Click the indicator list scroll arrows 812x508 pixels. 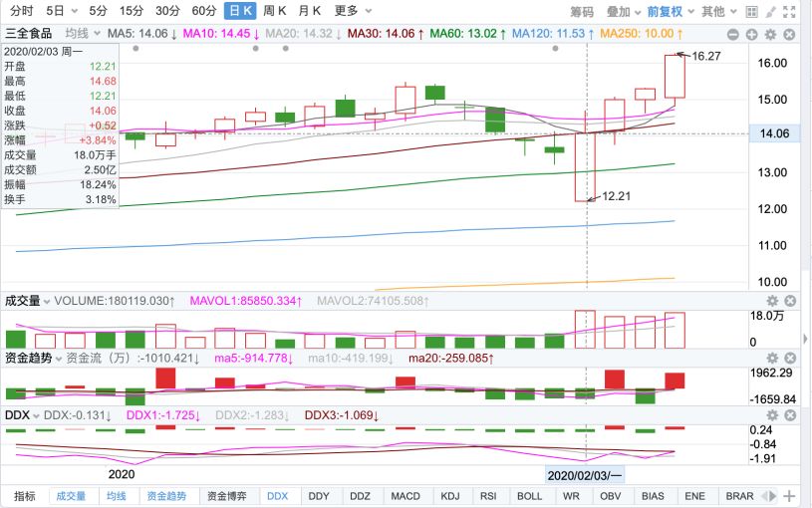769,496
